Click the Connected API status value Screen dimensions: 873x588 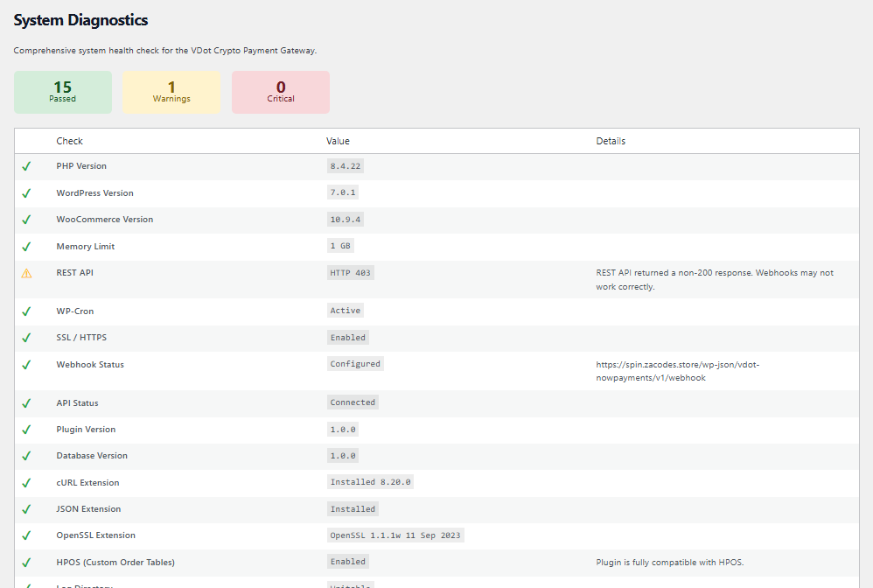click(x=353, y=402)
